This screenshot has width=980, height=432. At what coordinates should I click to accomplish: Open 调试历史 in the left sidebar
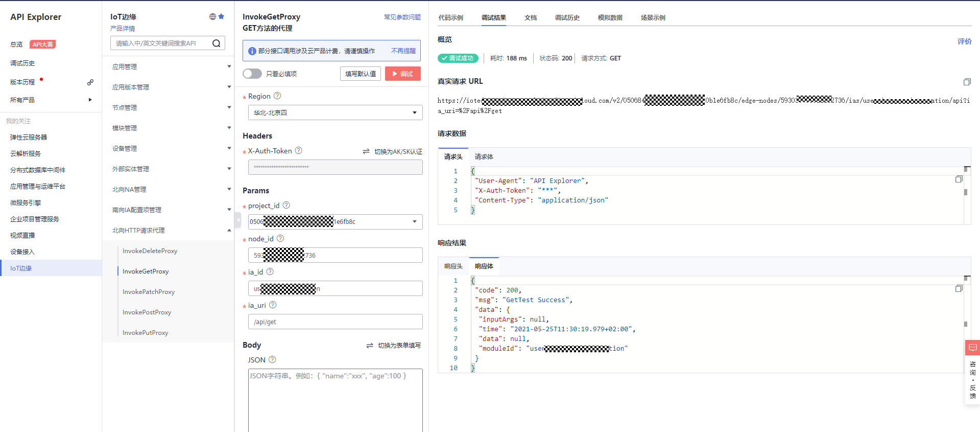(22, 63)
